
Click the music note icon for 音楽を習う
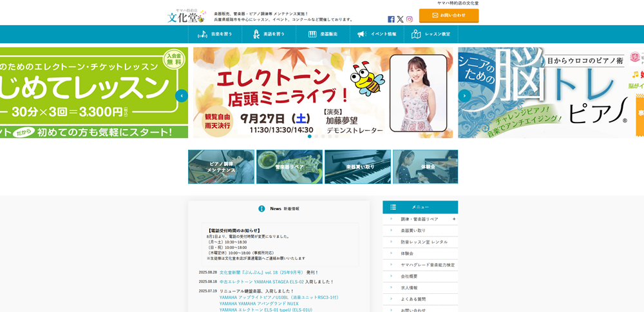tap(203, 34)
